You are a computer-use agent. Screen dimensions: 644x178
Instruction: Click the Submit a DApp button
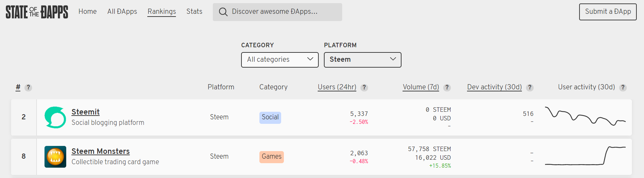608,12
